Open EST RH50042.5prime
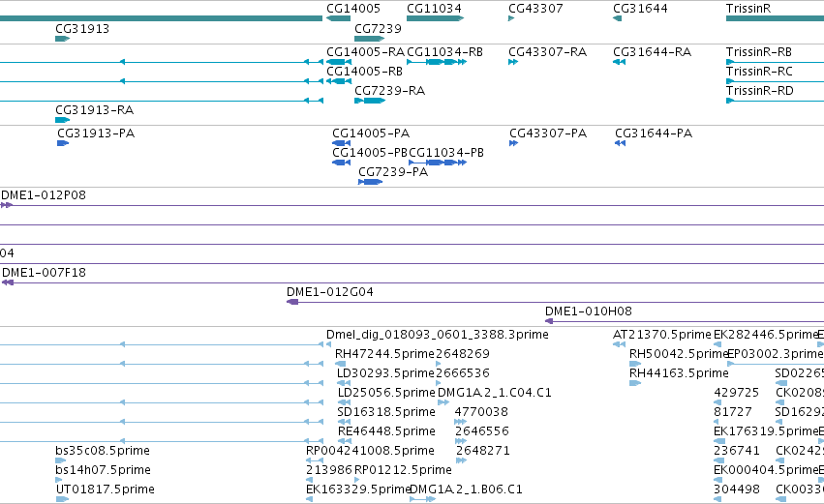The width and height of the screenshot is (824, 504). click(679, 354)
